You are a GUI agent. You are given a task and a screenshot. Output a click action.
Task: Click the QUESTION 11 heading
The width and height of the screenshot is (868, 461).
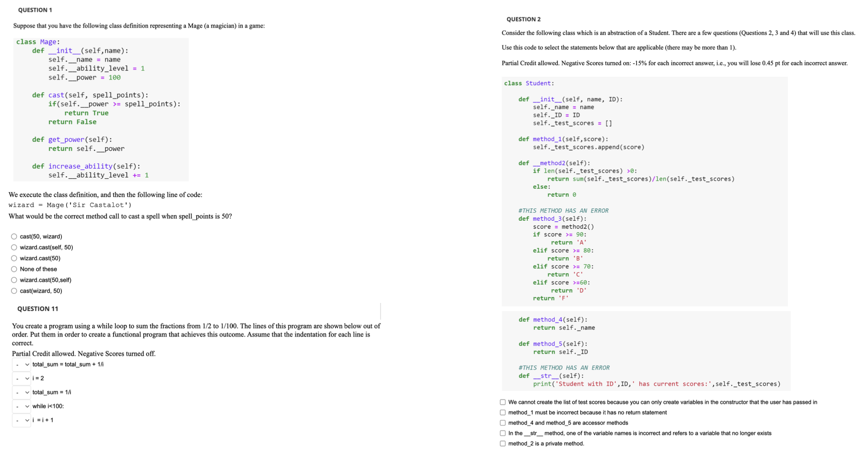coord(38,309)
